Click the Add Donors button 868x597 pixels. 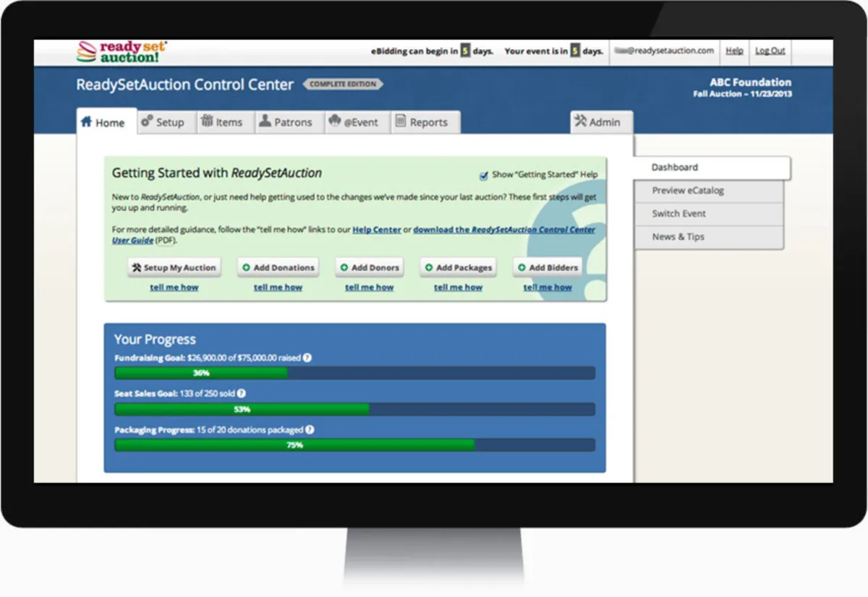[370, 267]
